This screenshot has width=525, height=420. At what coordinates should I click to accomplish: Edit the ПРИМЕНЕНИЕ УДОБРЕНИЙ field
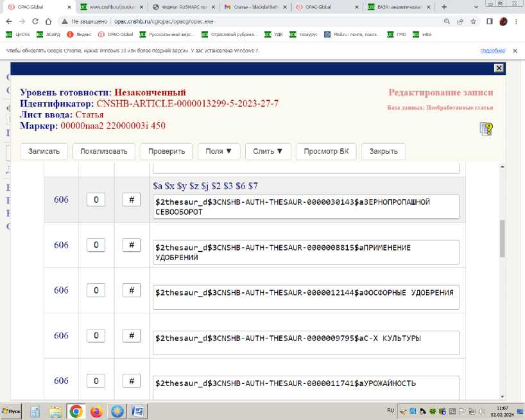coord(306,252)
